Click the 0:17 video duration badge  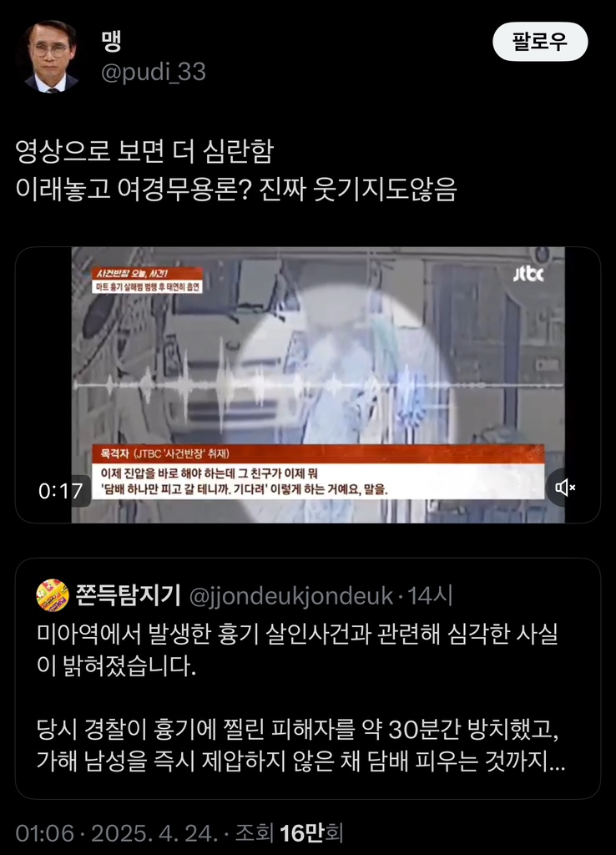point(60,491)
